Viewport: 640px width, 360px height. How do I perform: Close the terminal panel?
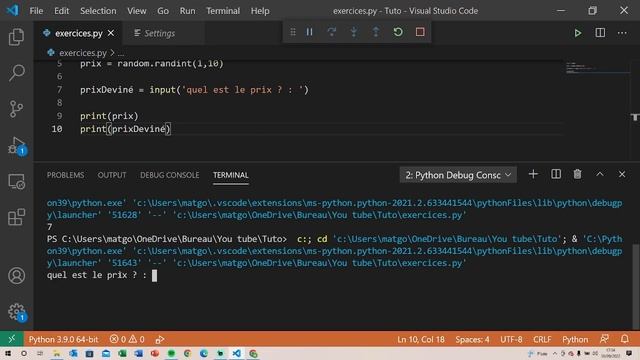pyautogui.click(x=622, y=174)
